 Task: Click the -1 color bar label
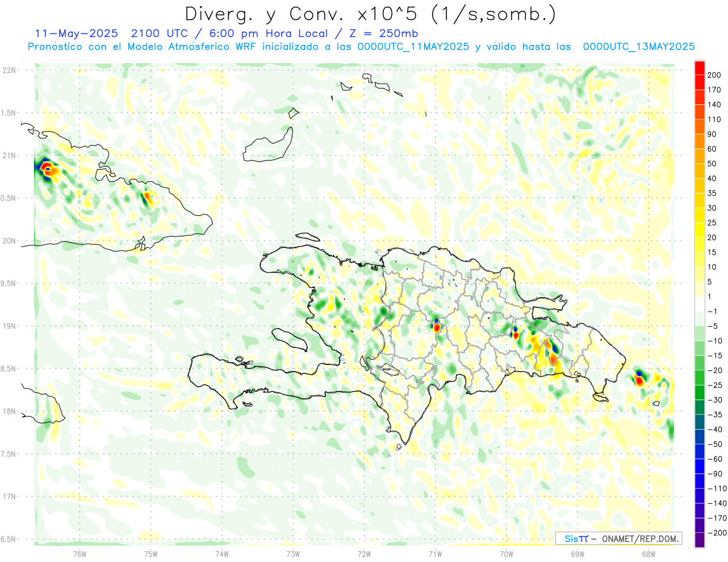(x=712, y=312)
